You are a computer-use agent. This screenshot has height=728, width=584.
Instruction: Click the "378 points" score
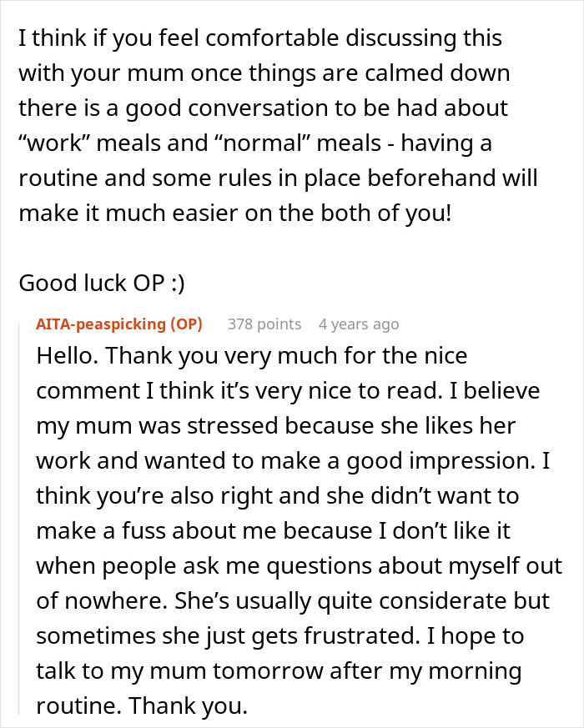(x=264, y=324)
